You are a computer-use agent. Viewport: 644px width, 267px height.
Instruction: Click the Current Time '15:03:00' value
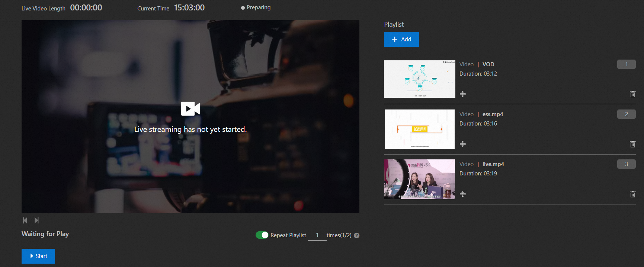(189, 7)
